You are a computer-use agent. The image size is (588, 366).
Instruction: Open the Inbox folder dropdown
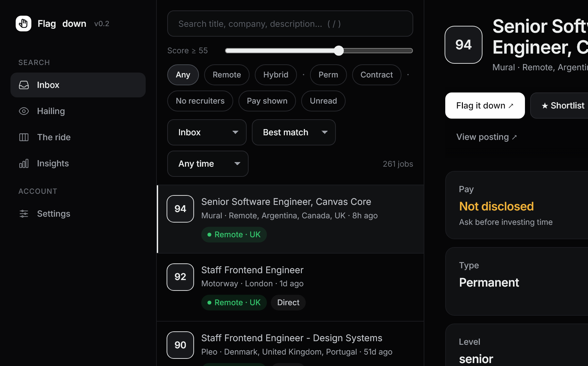pos(207,132)
